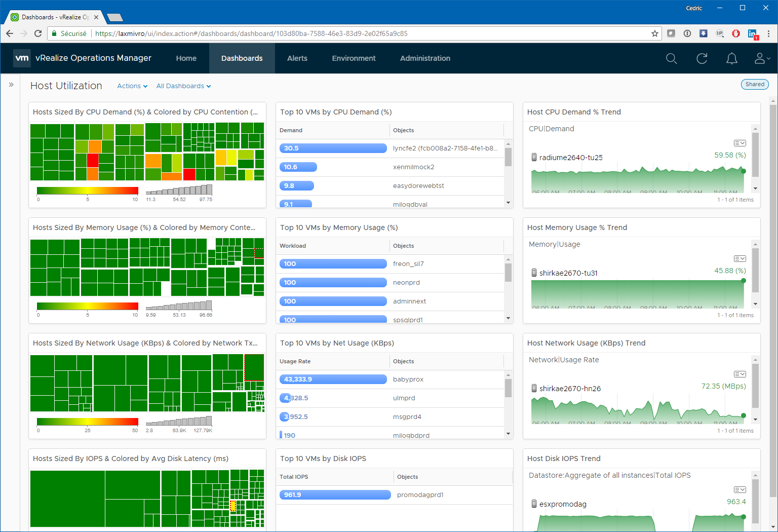Screen dimensions: 778x532
Task: Open the user account menu icon
Action: [x=761, y=59]
